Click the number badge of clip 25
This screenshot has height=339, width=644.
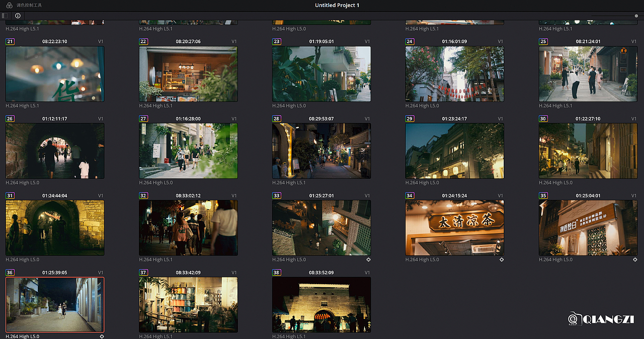[543, 41]
